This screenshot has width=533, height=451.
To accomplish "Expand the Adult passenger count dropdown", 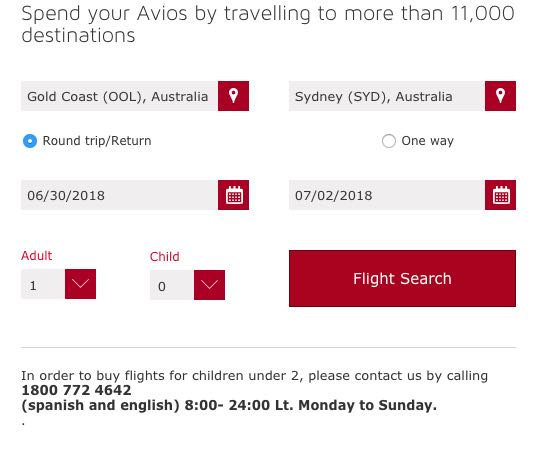I will [80, 284].
